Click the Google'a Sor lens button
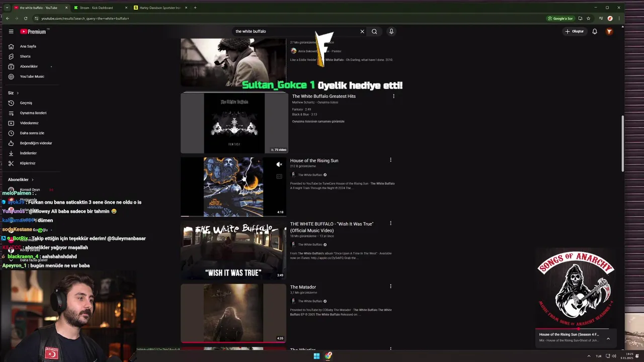The width and height of the screenshot is (644, 362). (x=560, y=19)
